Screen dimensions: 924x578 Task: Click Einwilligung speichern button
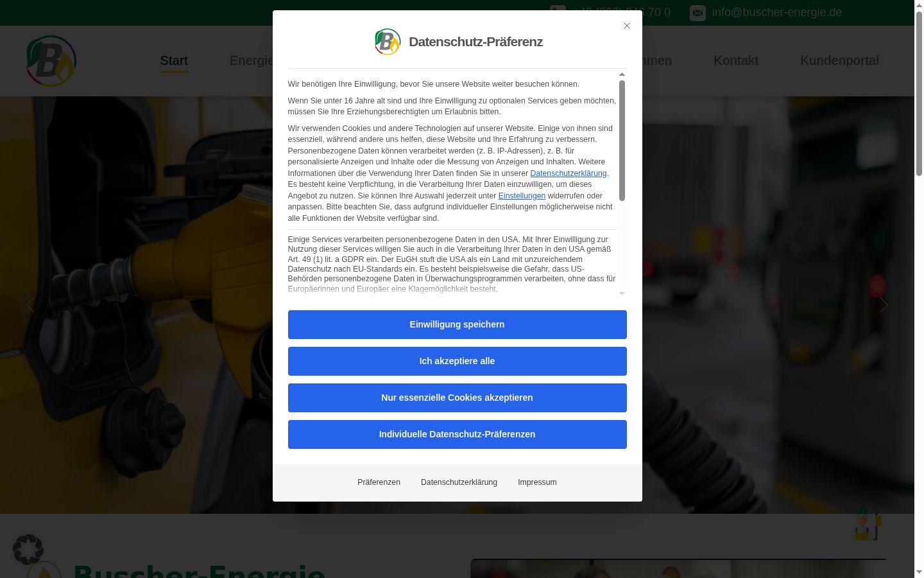[x=457, y=324]
